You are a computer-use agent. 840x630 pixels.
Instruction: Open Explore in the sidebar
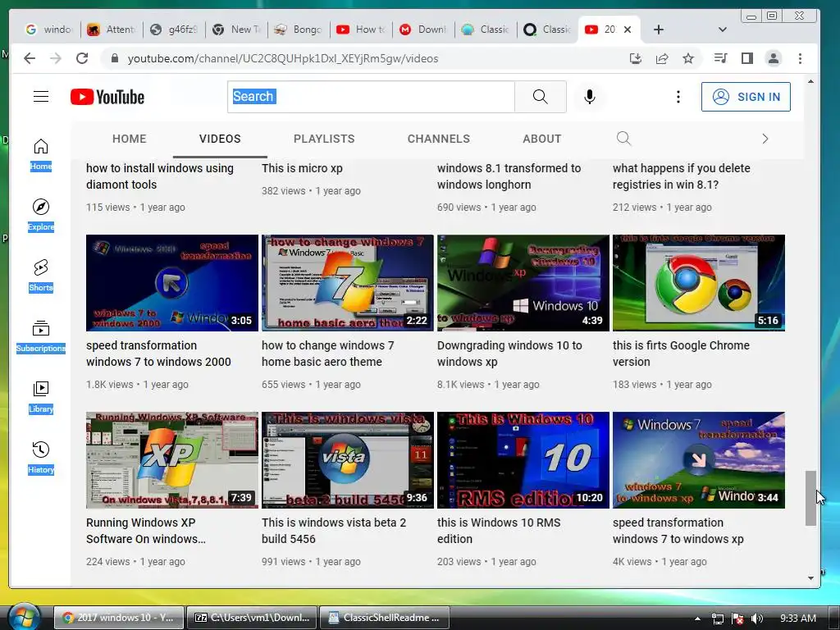click(x=41, y=216)
